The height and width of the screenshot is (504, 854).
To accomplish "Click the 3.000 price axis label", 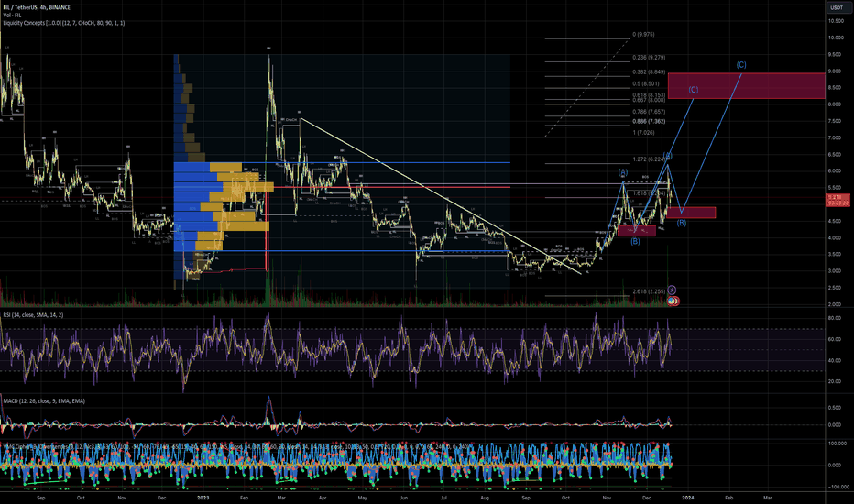I will [835, 271].
